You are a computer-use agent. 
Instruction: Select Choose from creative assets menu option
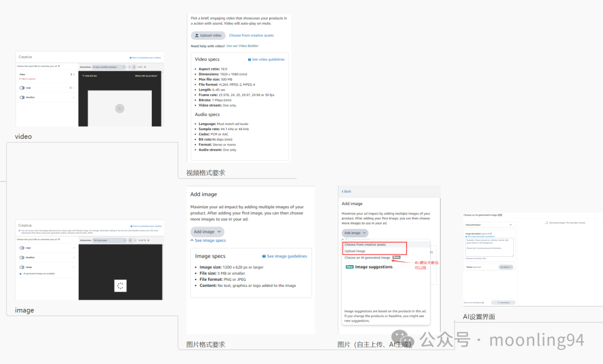[365, 243]
